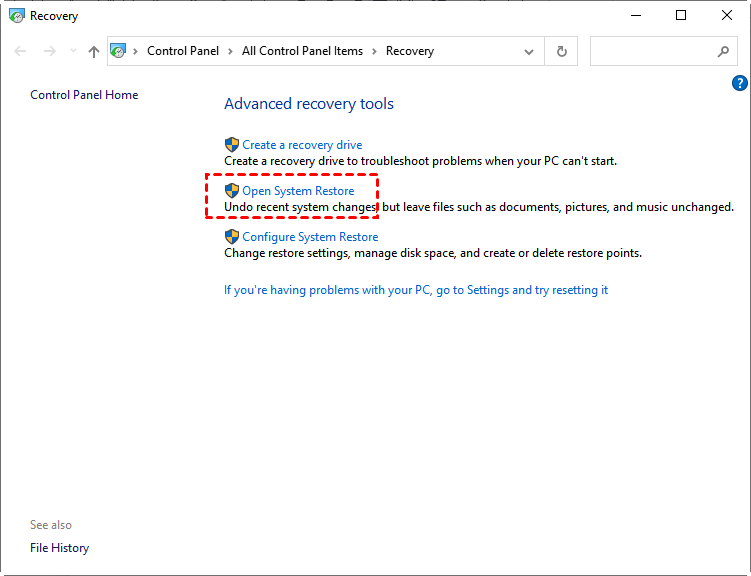Expand the chevron after Control Panel breadcrumb
The height and width of the screenshot is (576, 751).
[231, 51]
